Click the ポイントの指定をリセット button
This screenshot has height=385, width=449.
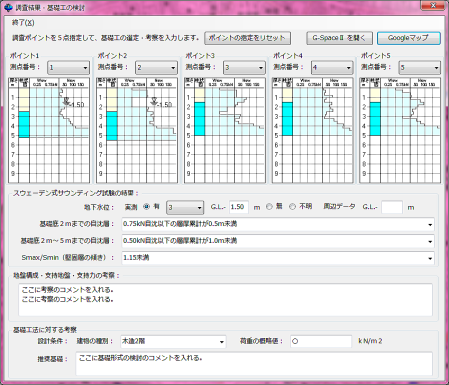(x=247, y=38)
